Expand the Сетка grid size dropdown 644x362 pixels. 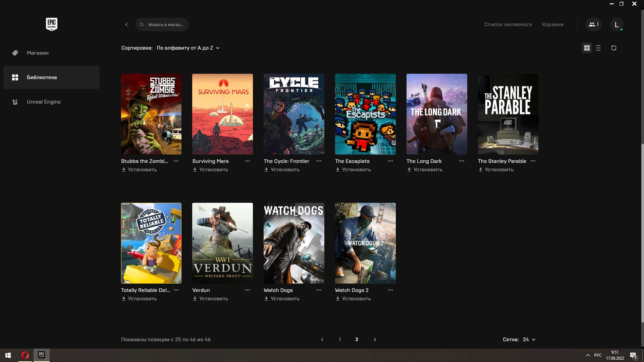tap(529, 340)
